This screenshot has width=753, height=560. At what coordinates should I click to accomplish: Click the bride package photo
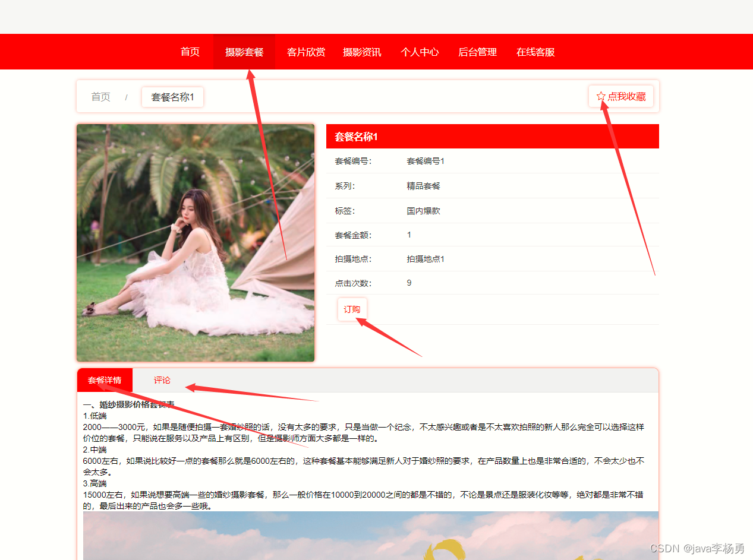click(196, 243)
